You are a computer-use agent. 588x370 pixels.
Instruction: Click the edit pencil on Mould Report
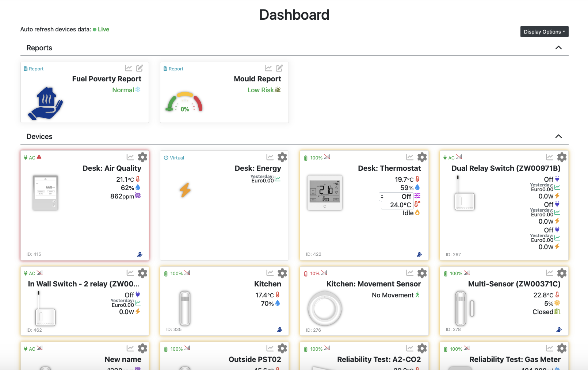279,68
